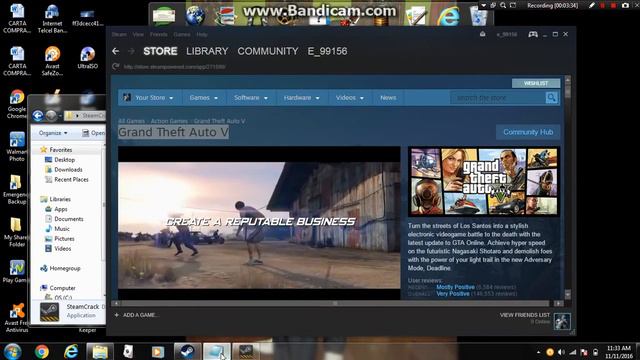
Task: Click the taskbar volume speaker icon
Action: pyautogui.click(x=561, y=352)
